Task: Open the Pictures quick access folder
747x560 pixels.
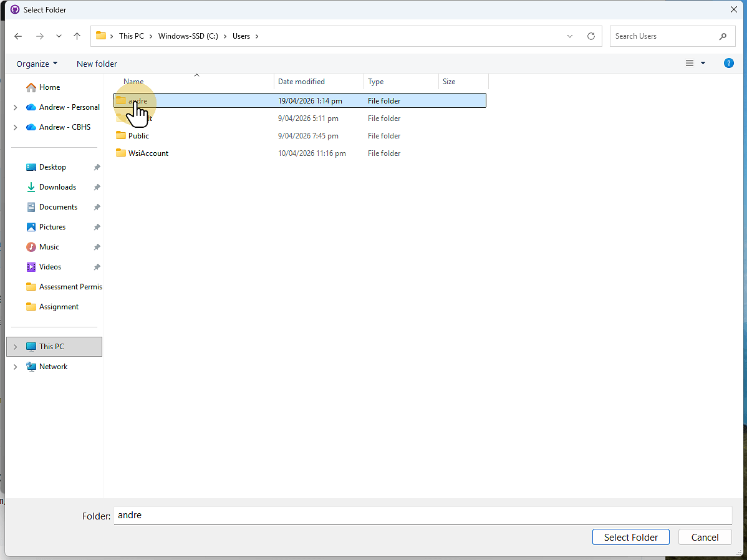Action: pyautogui.click(x=52, y=227)
